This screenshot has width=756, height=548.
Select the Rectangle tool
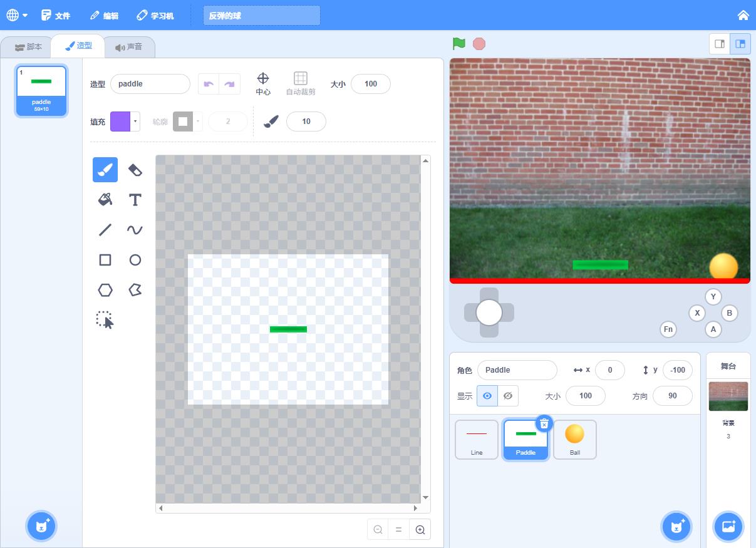tap(105, 260)
